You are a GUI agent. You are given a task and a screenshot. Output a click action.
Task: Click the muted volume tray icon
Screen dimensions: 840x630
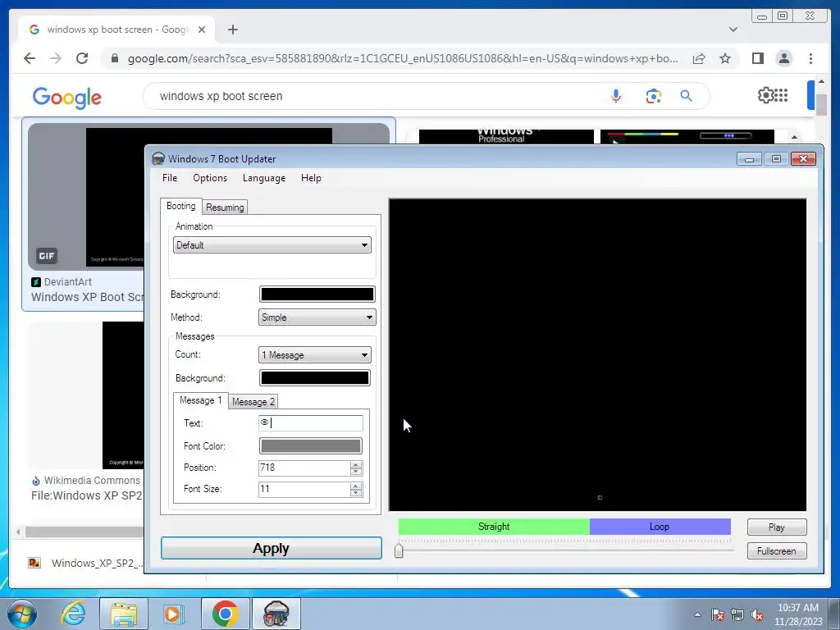click(x=757, y=615)
